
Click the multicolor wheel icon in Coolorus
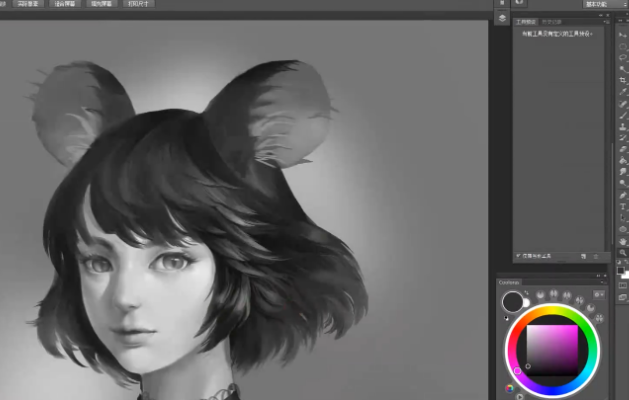509,388
